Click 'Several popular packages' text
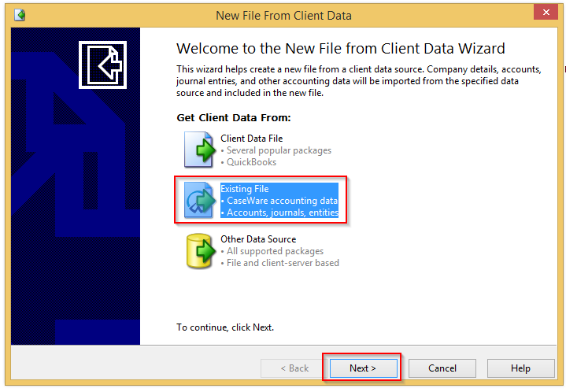The height and width of the screenshot is (392, 566). [279, 150]
